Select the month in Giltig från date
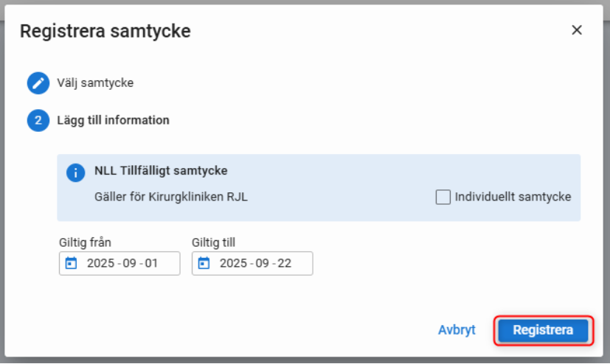 click(129, 264)
